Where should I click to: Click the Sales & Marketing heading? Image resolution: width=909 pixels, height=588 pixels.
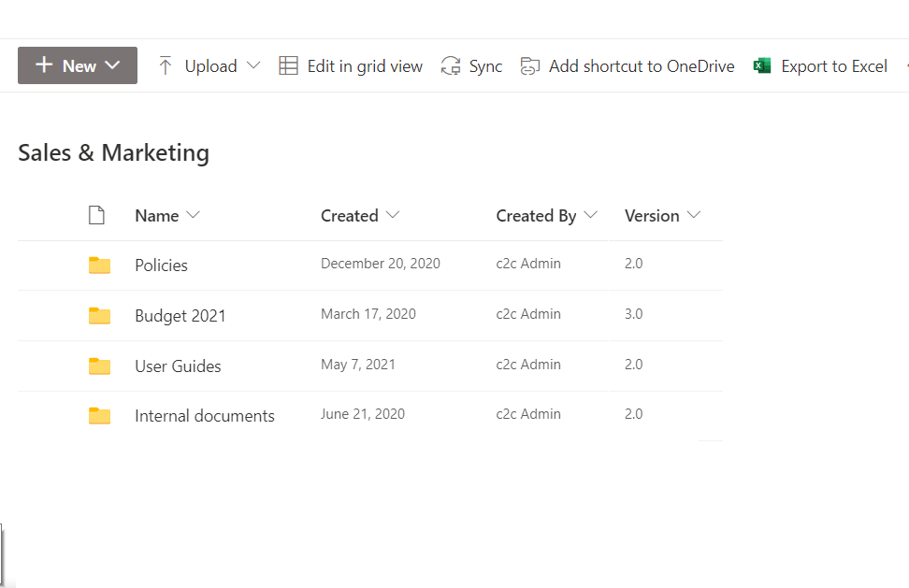[x=113, y=152]
